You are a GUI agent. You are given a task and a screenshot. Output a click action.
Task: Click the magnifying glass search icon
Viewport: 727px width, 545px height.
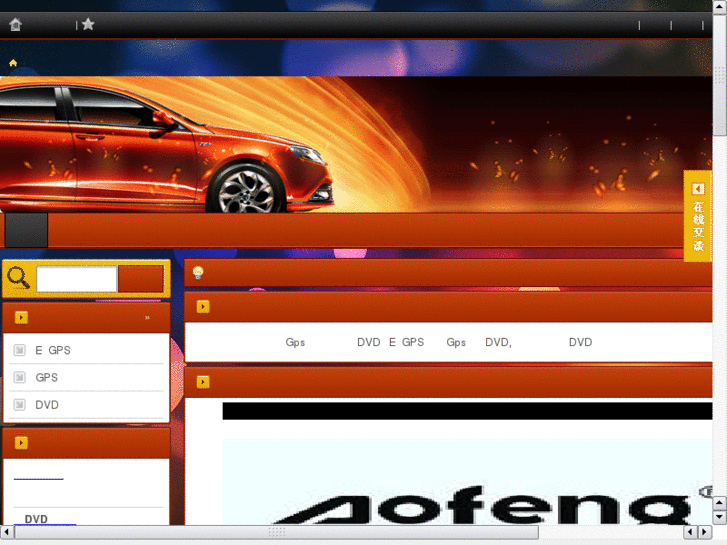(19, 278)
